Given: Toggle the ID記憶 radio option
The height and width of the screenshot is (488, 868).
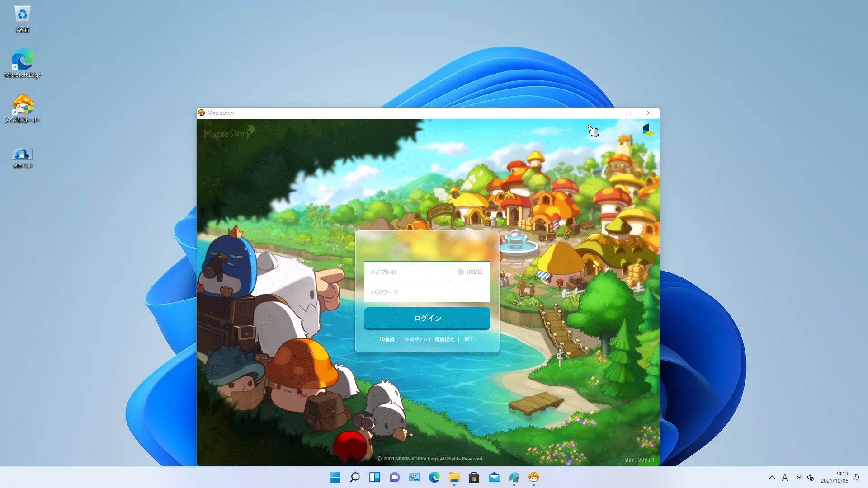Looking at the screenshot, I should (461, 272).
